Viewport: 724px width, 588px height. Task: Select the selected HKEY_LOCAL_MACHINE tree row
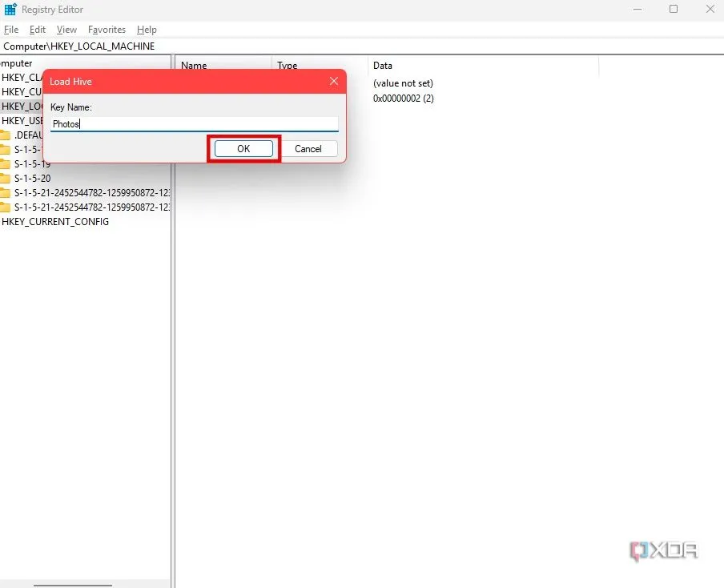22,107
